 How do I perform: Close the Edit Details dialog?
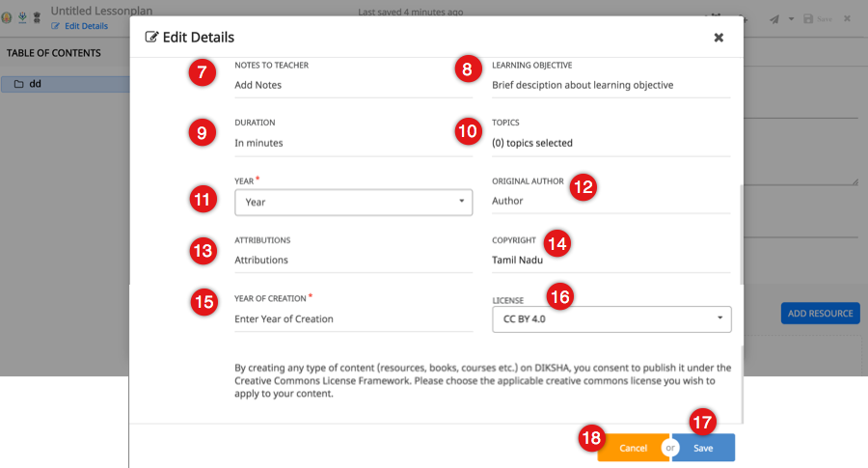point(719,38)
